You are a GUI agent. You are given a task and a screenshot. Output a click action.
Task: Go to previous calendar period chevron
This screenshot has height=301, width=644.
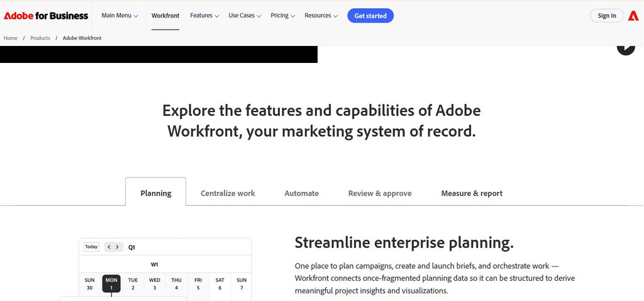(x=109, y=247)
